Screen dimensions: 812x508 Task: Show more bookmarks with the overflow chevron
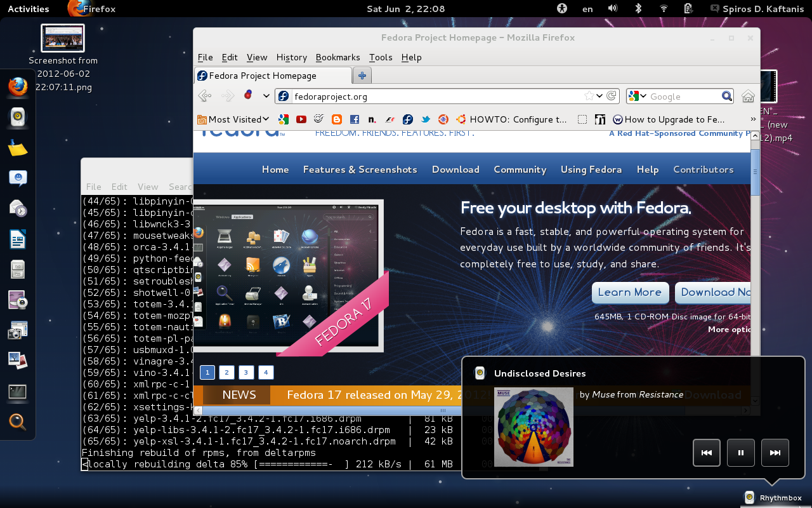click(x=753, y=119)
